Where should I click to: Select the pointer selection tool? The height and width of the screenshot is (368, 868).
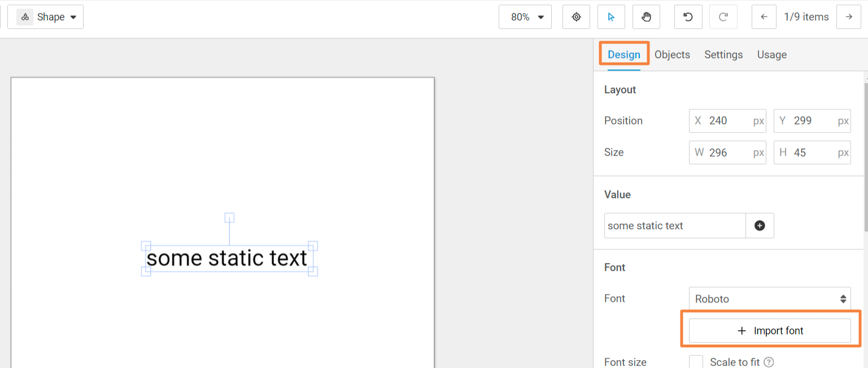(x=611, y=17)
